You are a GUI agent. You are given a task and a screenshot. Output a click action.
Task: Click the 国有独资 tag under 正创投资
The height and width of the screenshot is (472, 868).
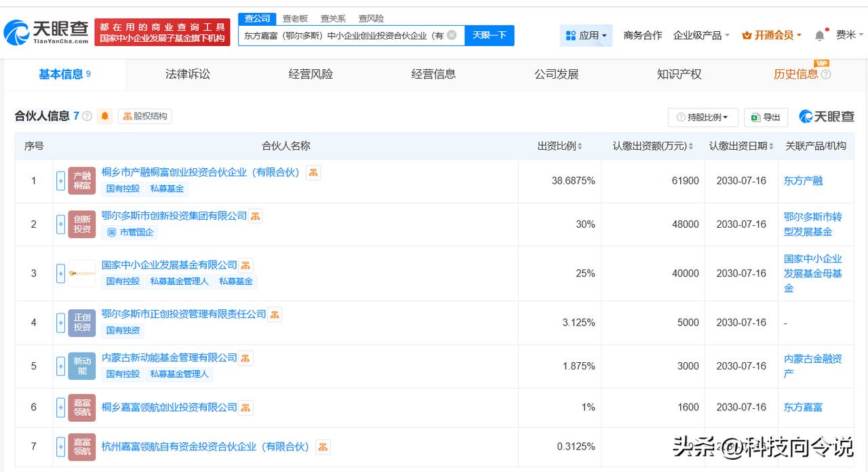pyautogui.click(x=123, y=330)
